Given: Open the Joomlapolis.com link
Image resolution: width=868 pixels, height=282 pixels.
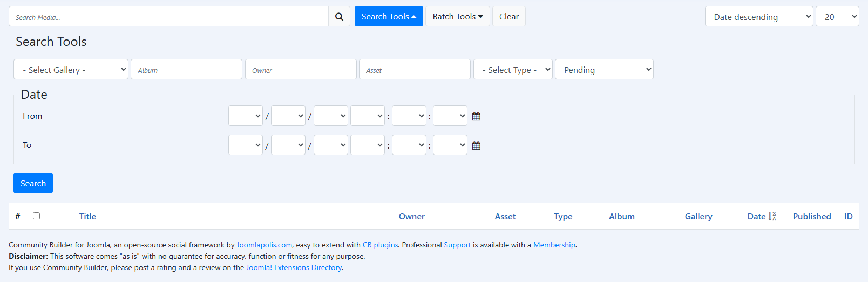Looking at the screenshot, I should point(264,245).
